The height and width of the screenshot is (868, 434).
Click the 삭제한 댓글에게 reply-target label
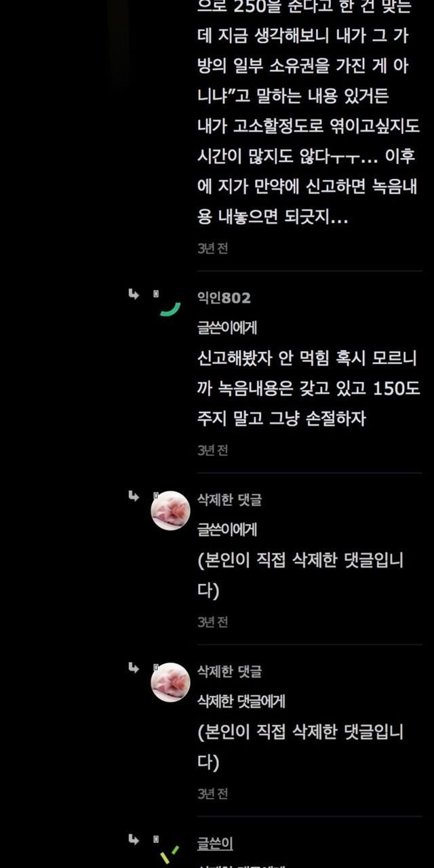pos(241,701)
